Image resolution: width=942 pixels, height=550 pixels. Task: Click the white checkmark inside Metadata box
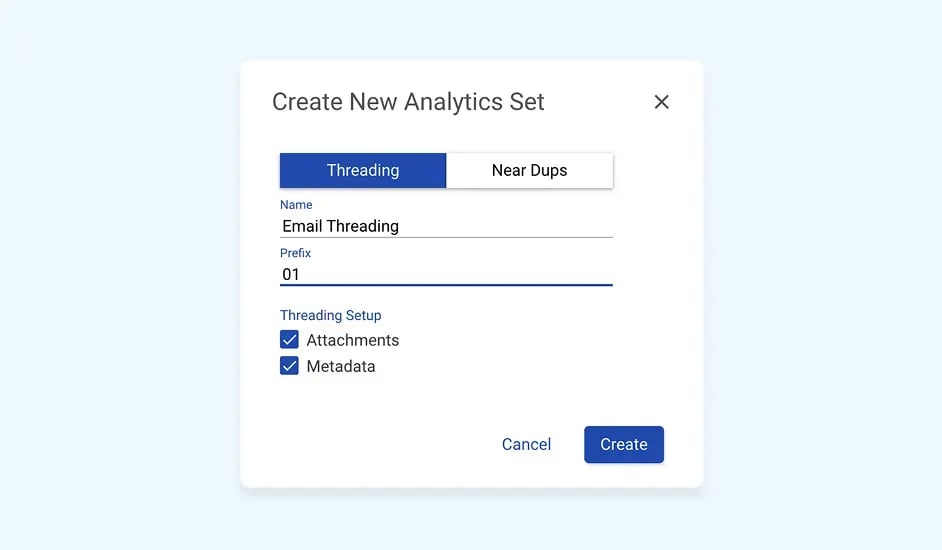(289, 366)
